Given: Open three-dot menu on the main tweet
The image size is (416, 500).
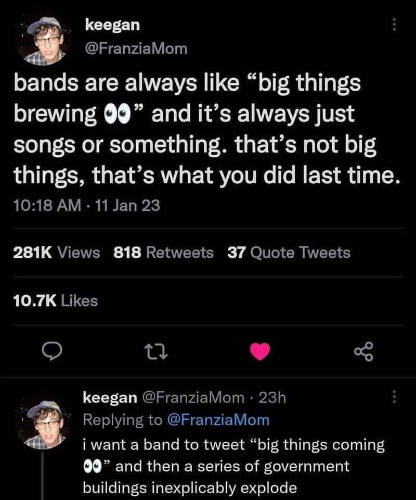Looking at the screenshot, I should [394, 25].
